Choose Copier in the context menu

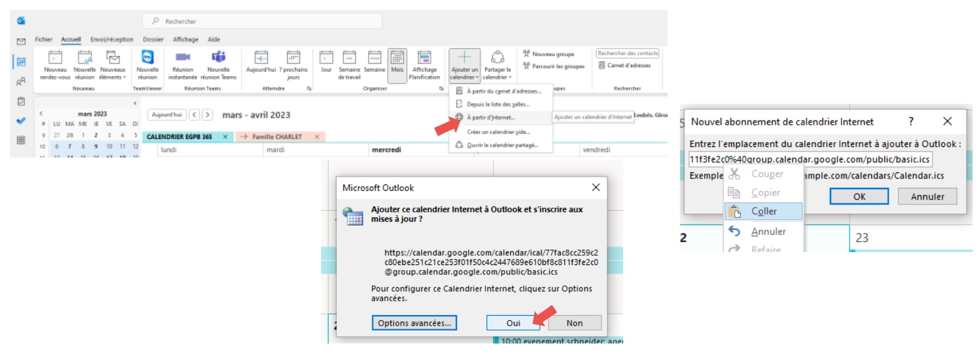pyautogui.click(x=763, y=193)
